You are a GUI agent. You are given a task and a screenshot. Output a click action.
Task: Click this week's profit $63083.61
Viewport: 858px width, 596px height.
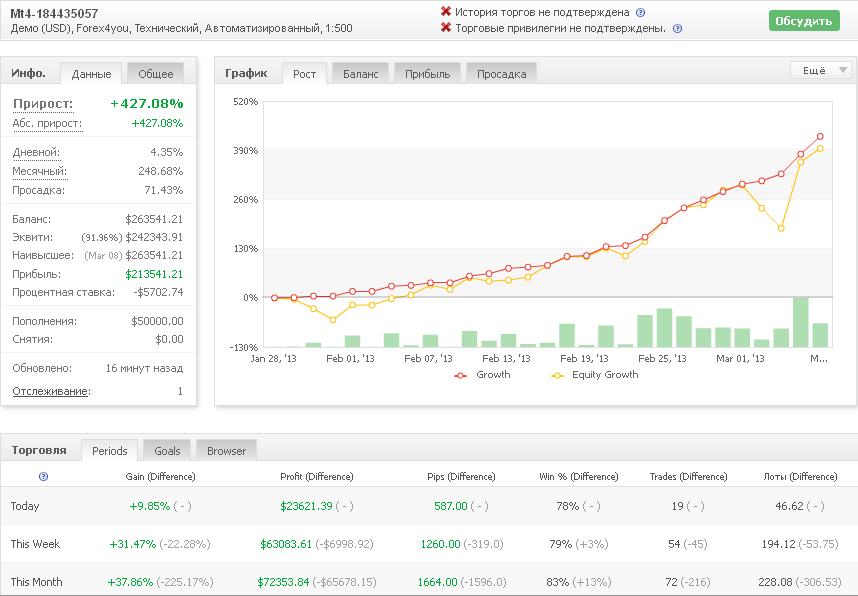pyautogui.click(x=286, y=545)
